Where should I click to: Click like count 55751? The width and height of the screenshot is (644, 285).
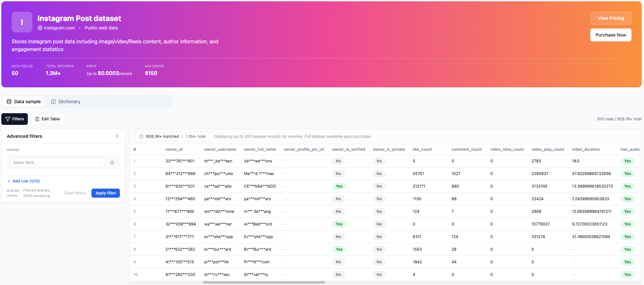418,174
